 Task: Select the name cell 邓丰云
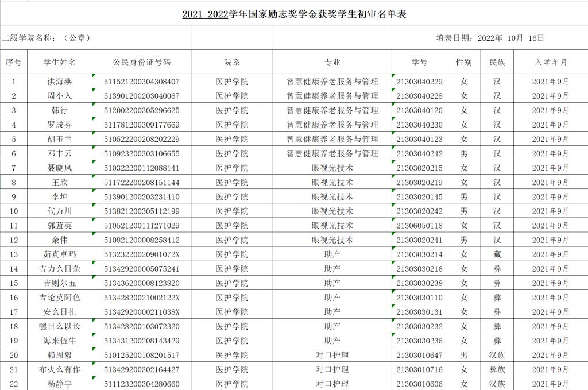tap(60, 153)
